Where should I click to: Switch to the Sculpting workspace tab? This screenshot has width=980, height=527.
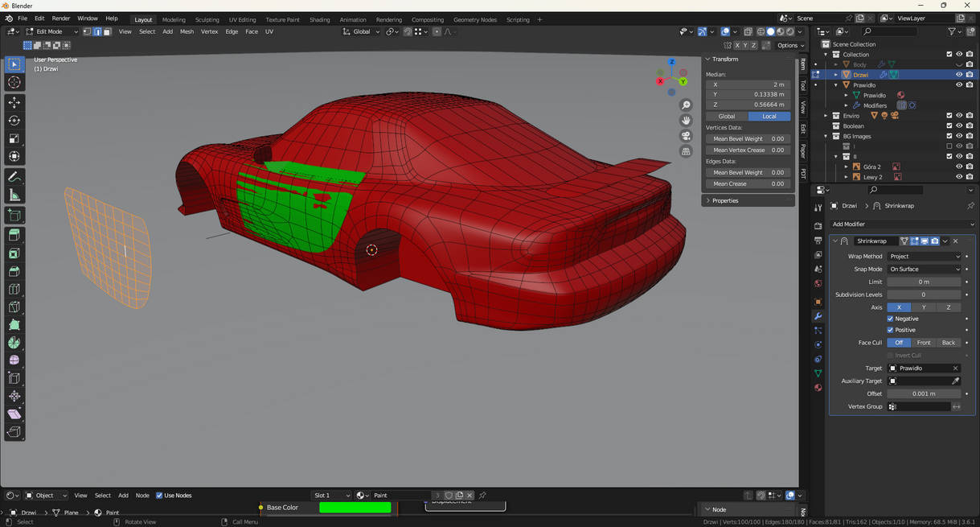click(x=207, y=19)
